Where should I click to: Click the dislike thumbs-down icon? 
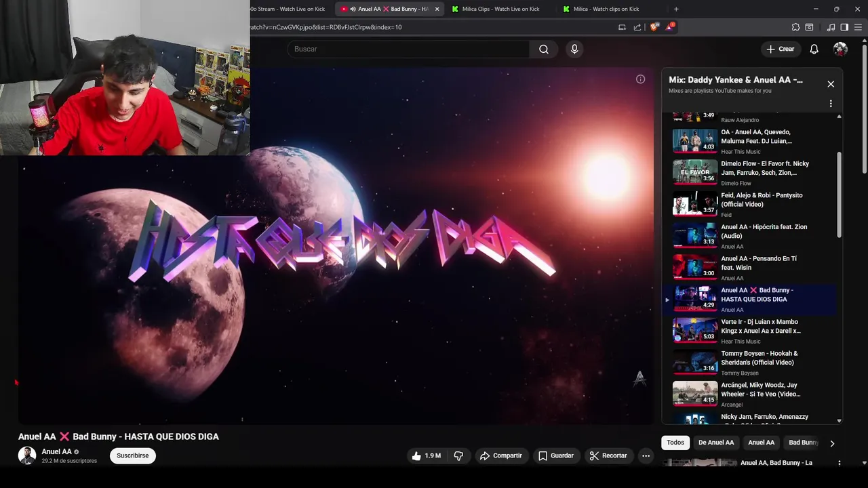(458, 455)
